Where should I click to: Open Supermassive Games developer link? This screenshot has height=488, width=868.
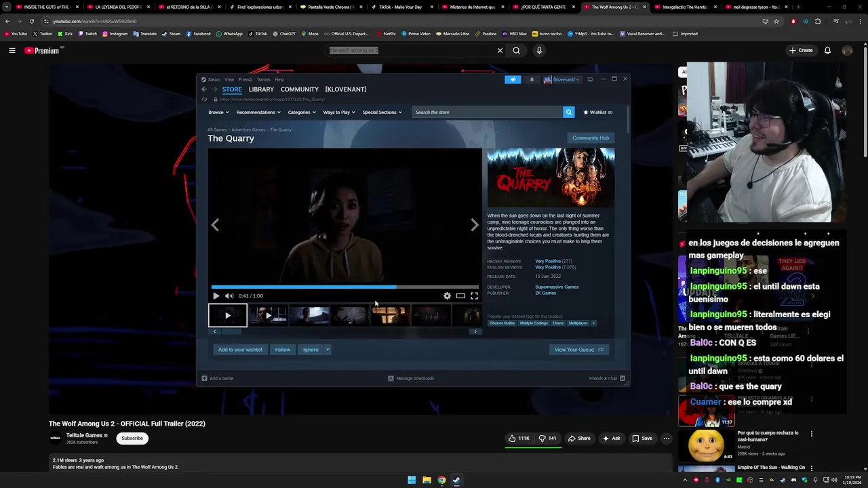557,287
